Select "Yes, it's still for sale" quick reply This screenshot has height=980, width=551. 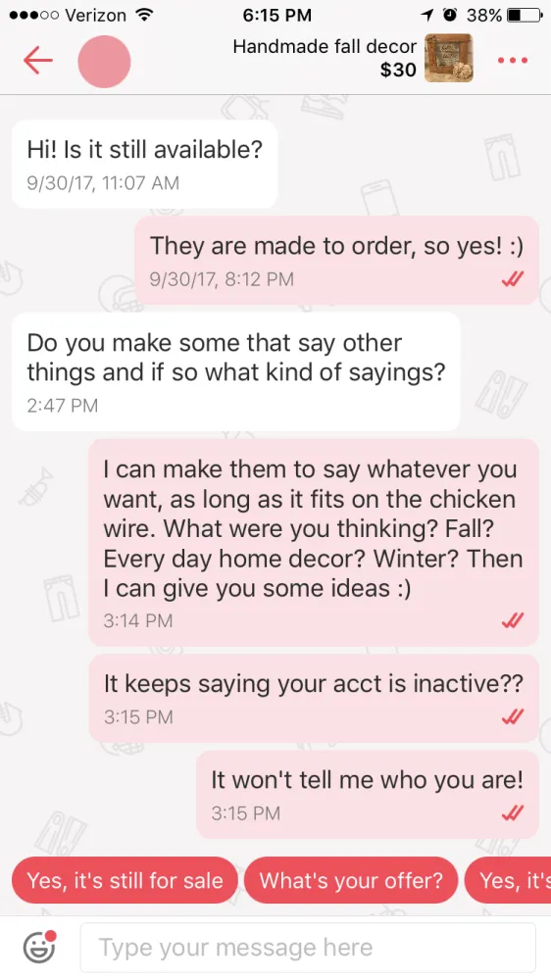click(125, 880)
